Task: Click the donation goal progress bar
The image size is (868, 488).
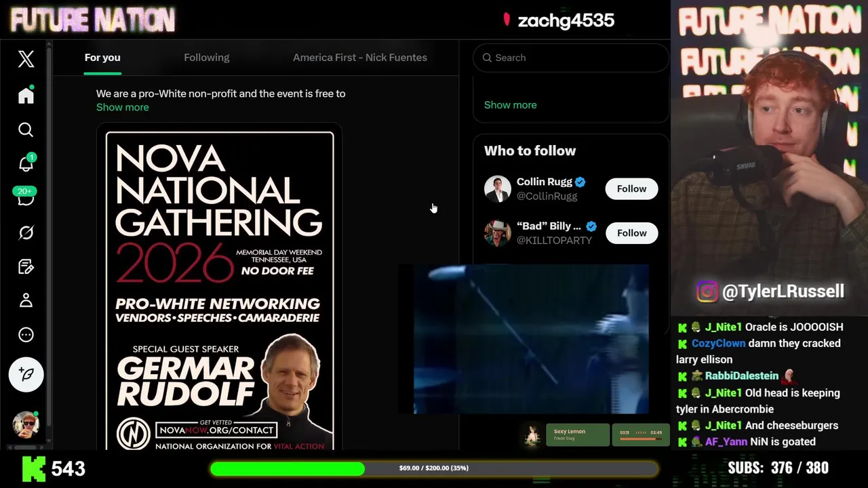Action: point(434,468)
